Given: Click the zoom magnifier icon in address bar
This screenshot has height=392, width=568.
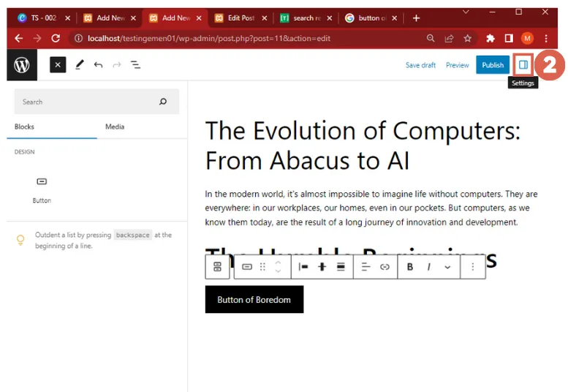Looking at the screenshot, I should [431, 38].
